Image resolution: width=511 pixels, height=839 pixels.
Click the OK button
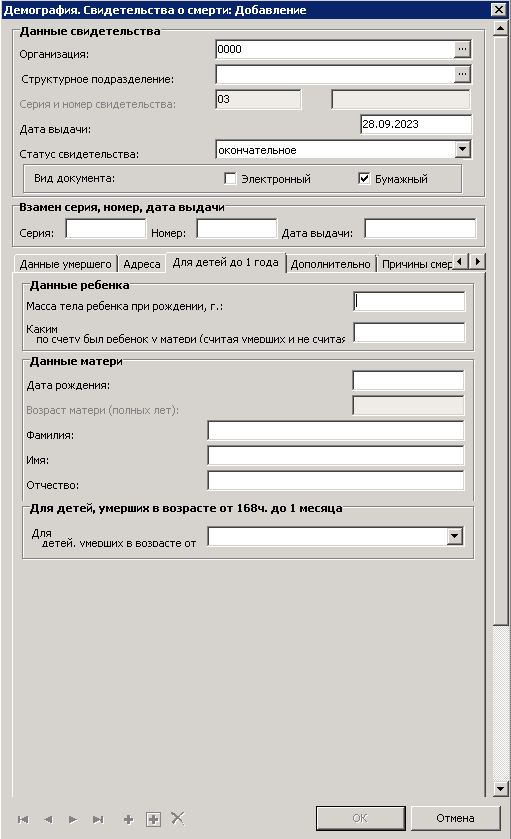coord(360,818)
